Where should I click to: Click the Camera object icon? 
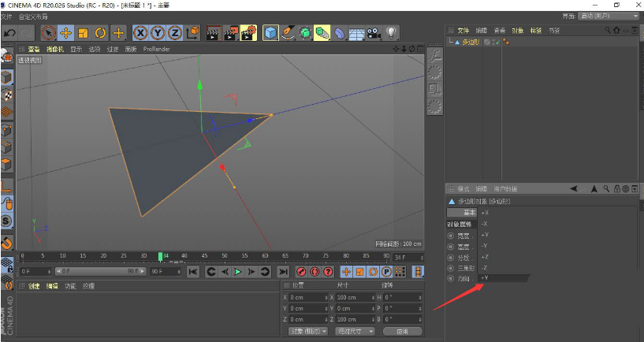374,32
